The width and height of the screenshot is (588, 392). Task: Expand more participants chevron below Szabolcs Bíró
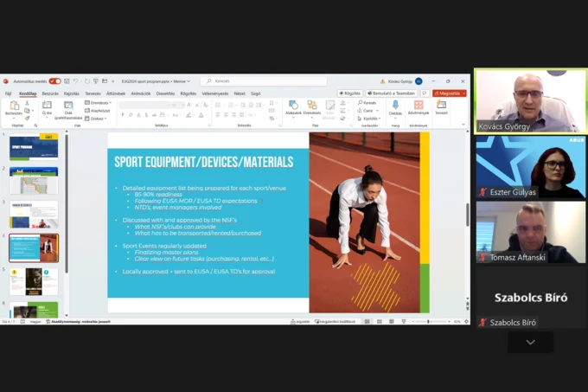pos(530,342)
